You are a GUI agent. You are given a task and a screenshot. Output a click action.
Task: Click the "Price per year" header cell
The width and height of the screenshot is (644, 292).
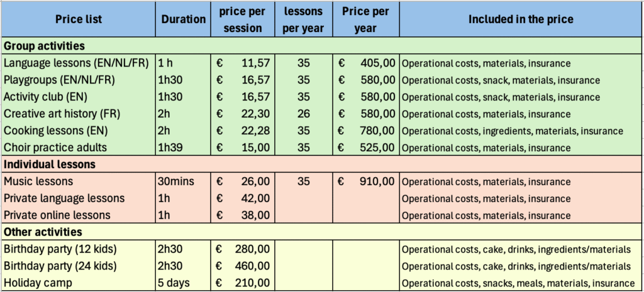click(367, 19)
